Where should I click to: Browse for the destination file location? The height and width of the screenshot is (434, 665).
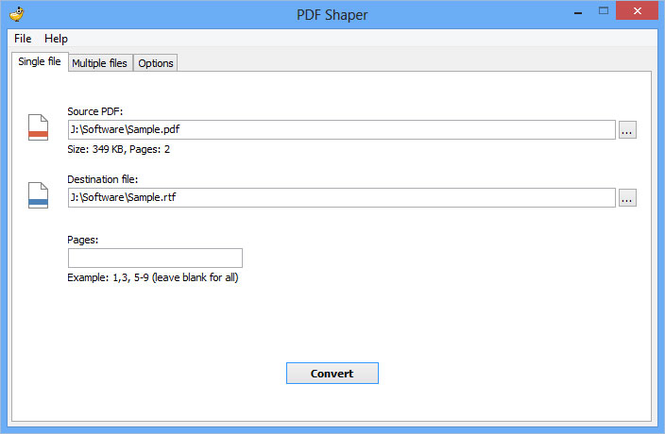click(x=627, y=198)
